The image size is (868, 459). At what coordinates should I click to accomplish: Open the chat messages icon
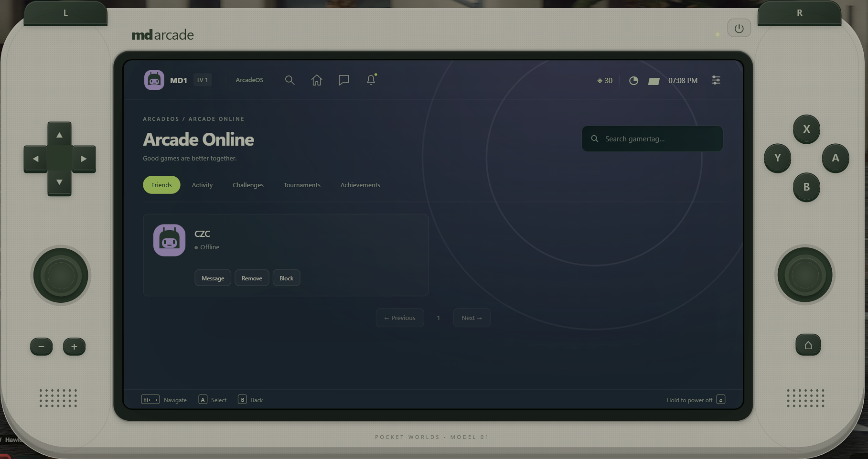point(343,80)
